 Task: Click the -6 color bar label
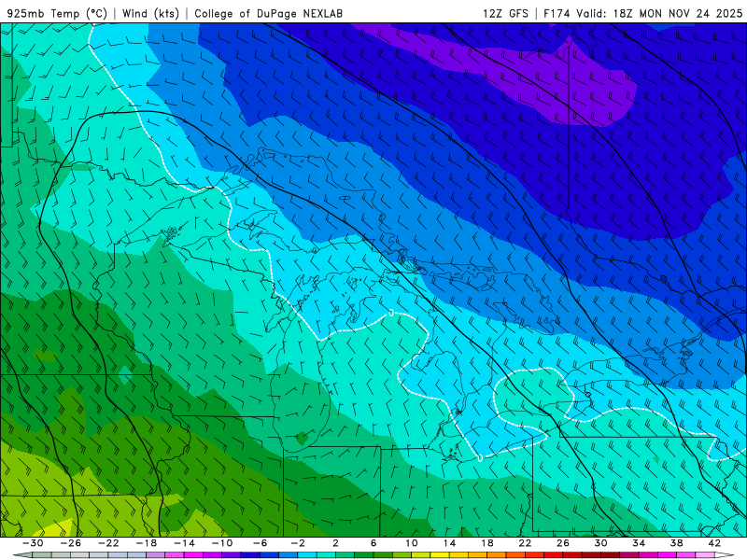pos(261,543)
